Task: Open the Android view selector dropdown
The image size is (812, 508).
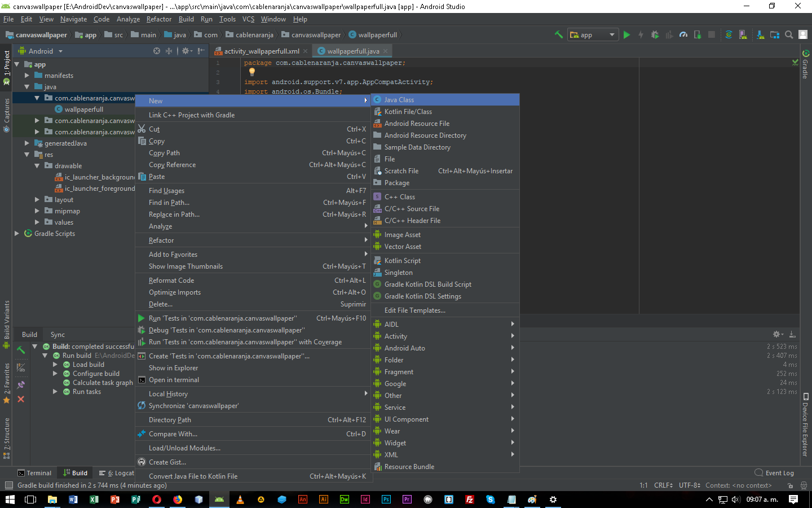Action: click(41, 51)
